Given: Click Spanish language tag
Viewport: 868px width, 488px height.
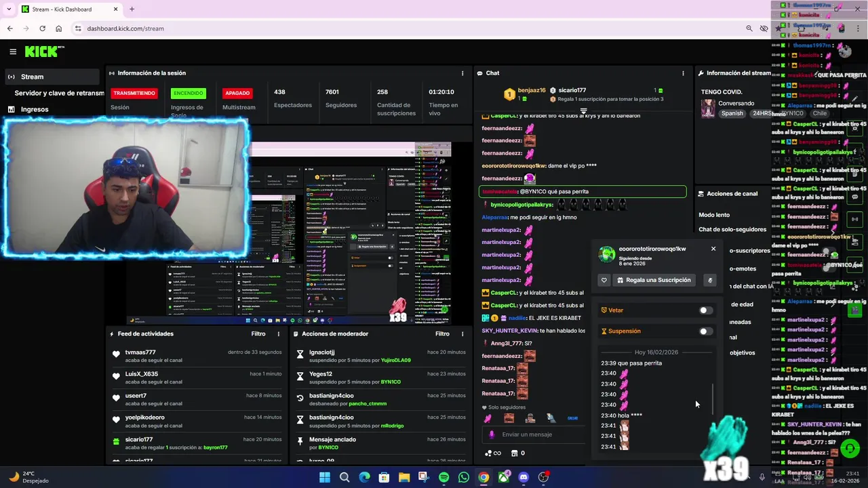Looking at the screenshot, I should pyautogui.click(x=732, y=113).
